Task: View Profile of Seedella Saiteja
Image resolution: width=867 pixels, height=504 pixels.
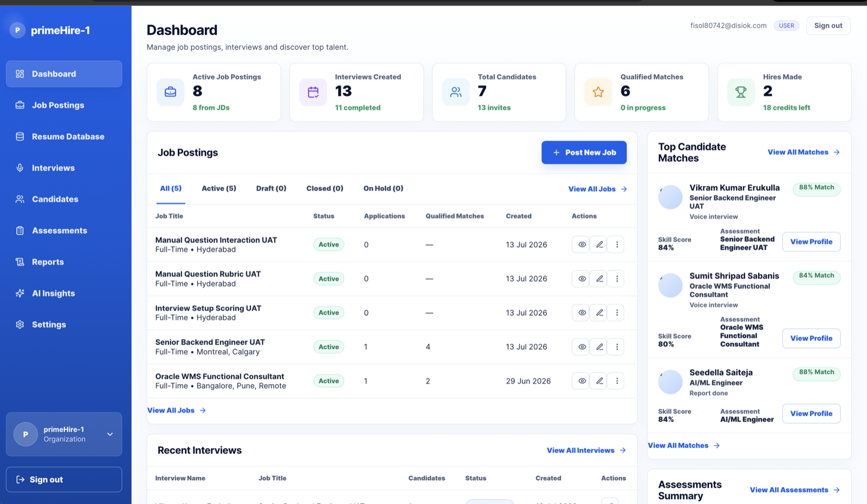Action: pos(811,414)
